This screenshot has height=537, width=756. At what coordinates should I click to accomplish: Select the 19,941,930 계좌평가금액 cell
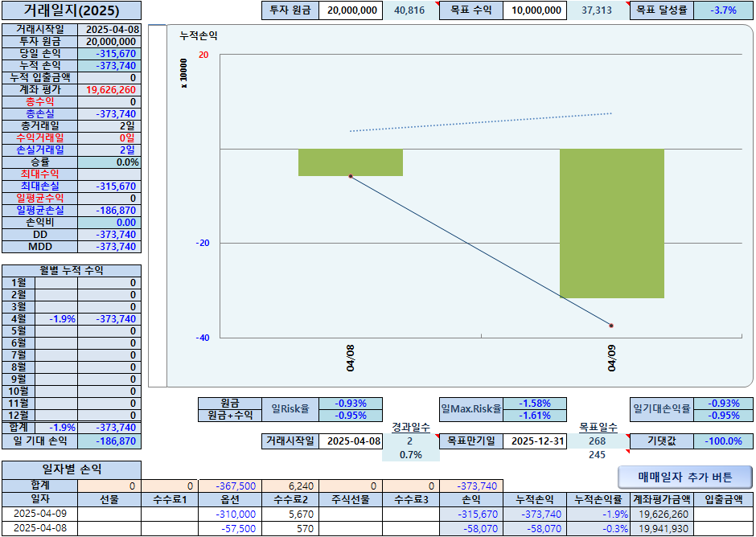(661, 528)
